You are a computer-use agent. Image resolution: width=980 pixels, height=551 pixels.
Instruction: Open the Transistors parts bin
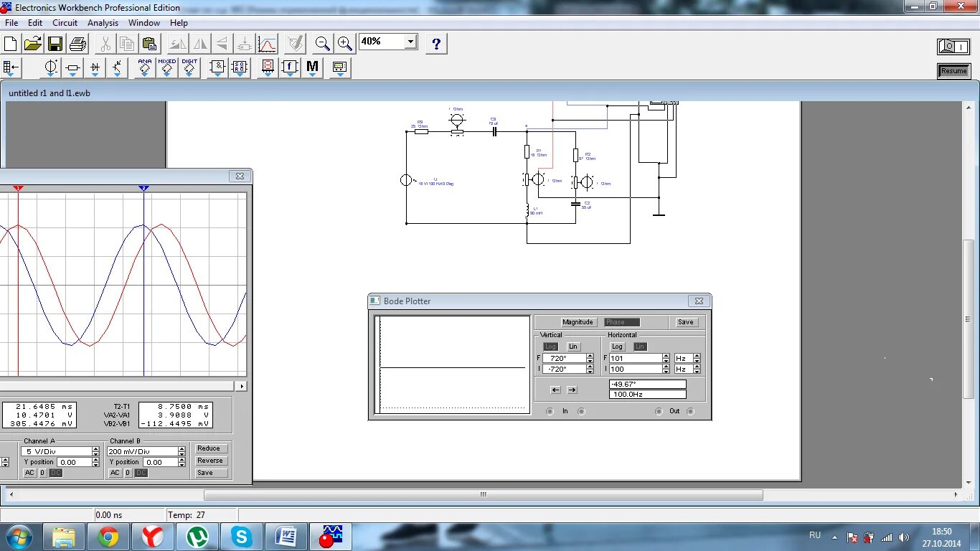coord(118,68)
